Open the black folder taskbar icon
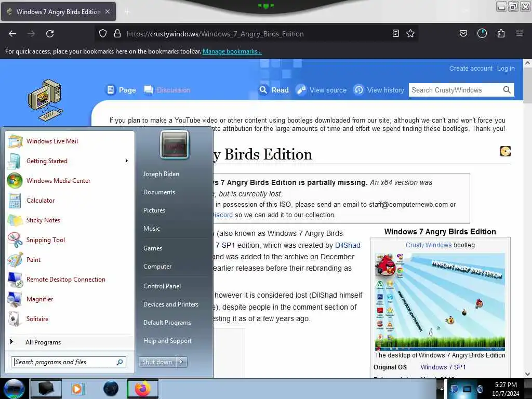The width and height of the screenshot is (532, 399). point(46,389)
